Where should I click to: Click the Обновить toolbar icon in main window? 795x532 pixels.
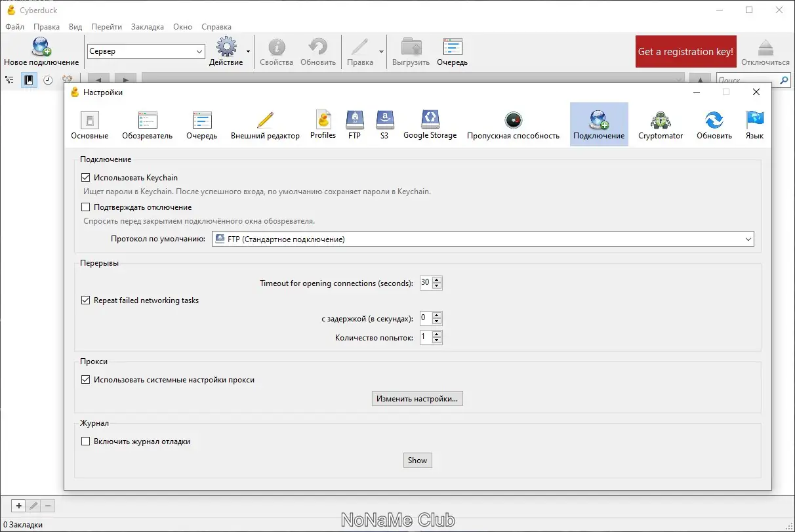(x=318, y=47)
